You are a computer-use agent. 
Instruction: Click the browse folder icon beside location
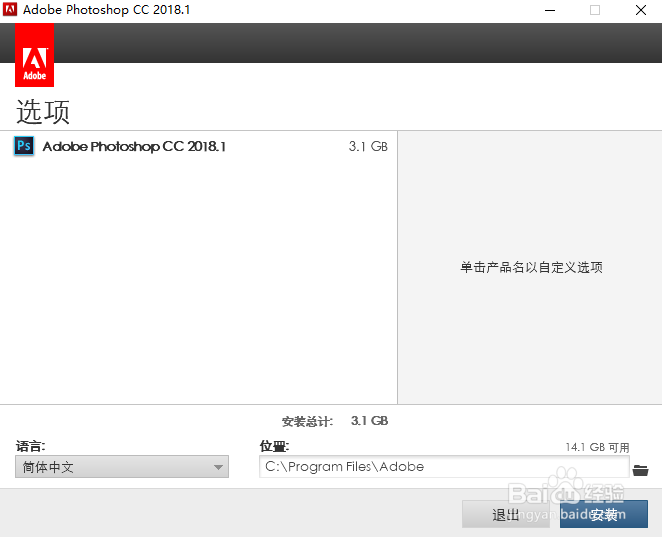tap(640, 470)
